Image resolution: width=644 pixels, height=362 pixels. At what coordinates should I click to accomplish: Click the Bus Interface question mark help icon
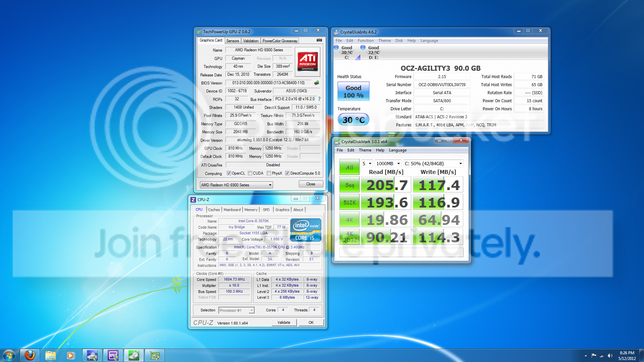pyautogui.click(x=319, y=99)
